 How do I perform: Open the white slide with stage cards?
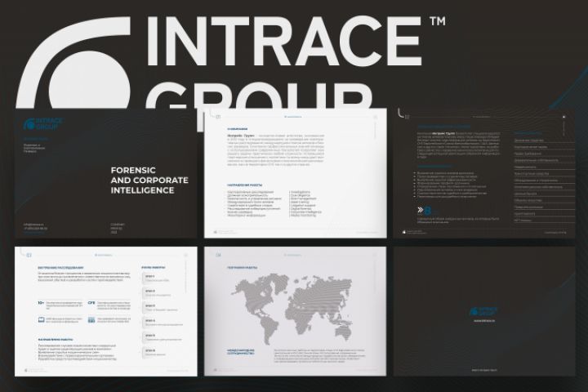coord(105,311)
